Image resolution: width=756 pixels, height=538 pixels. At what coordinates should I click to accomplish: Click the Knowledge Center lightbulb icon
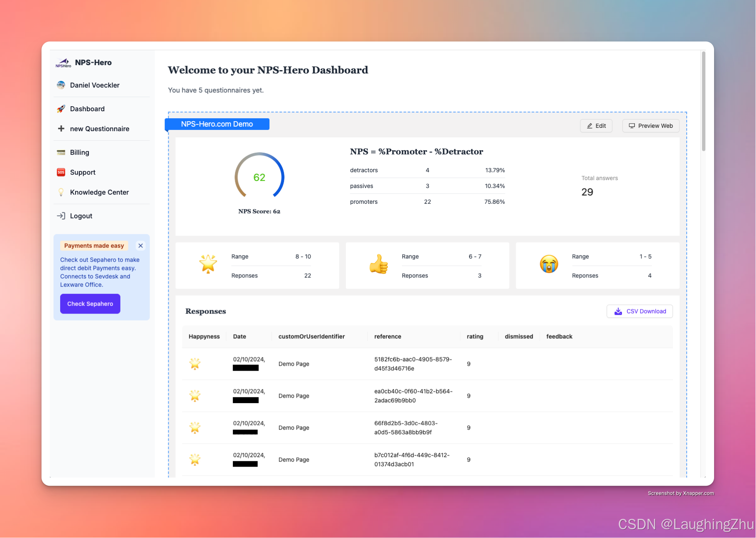point(61,192)
